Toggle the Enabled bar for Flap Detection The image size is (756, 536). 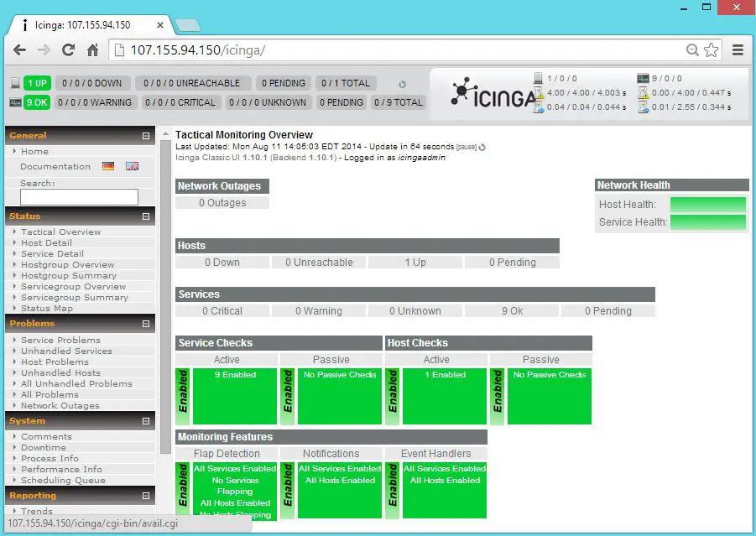[183, 490]
